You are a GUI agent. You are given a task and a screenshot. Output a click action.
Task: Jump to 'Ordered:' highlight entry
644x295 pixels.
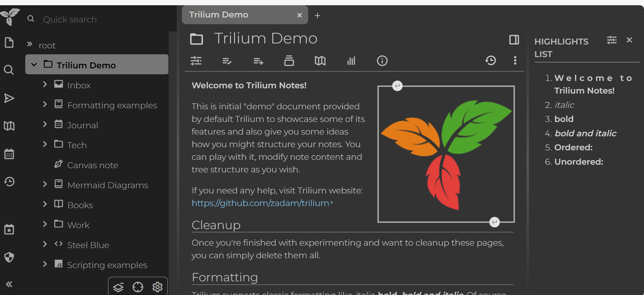point(573,147)
